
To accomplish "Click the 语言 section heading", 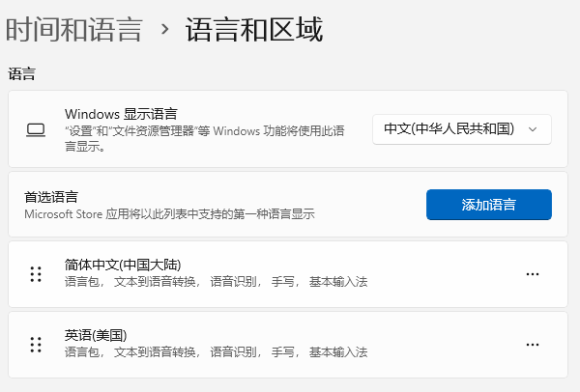I will (x=21, y=74).
